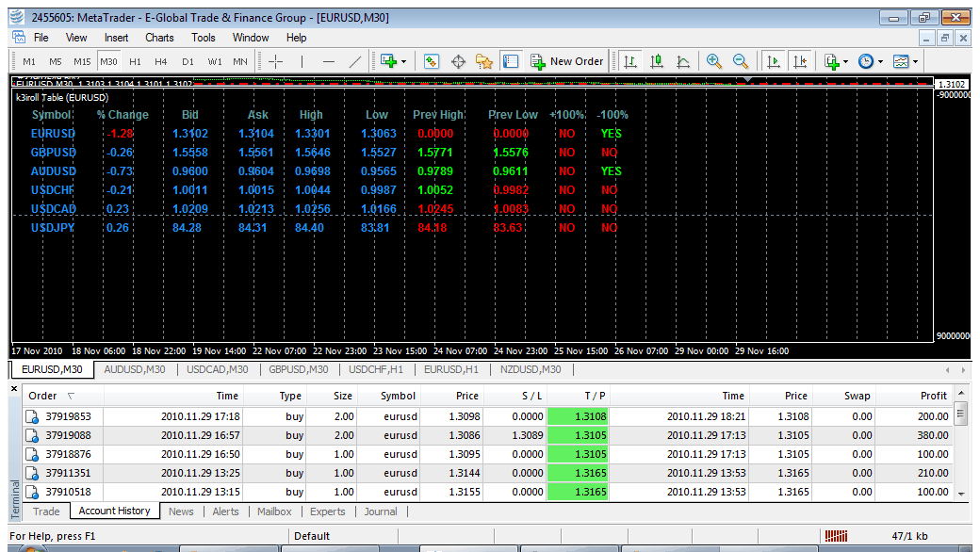Select the trendline drawing tool
Screen dimensions: 980x552
pyautogui.click(x=355, y=61)
